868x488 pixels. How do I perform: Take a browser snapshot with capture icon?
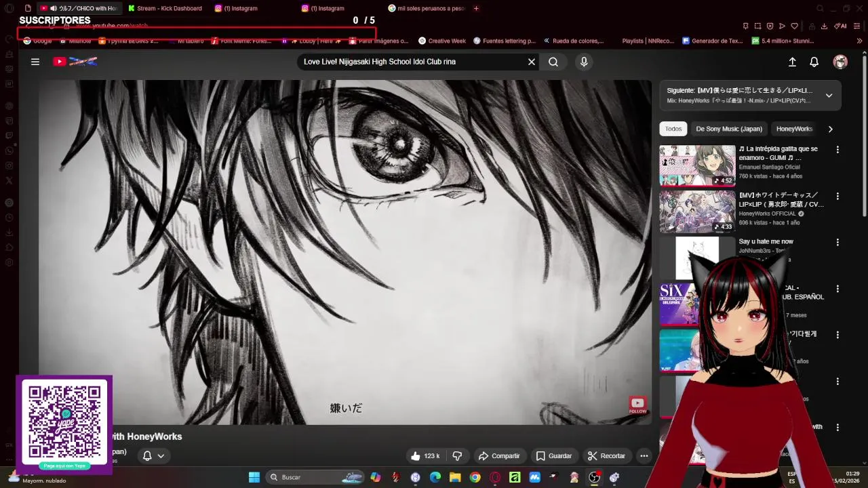tap(757, 26)
